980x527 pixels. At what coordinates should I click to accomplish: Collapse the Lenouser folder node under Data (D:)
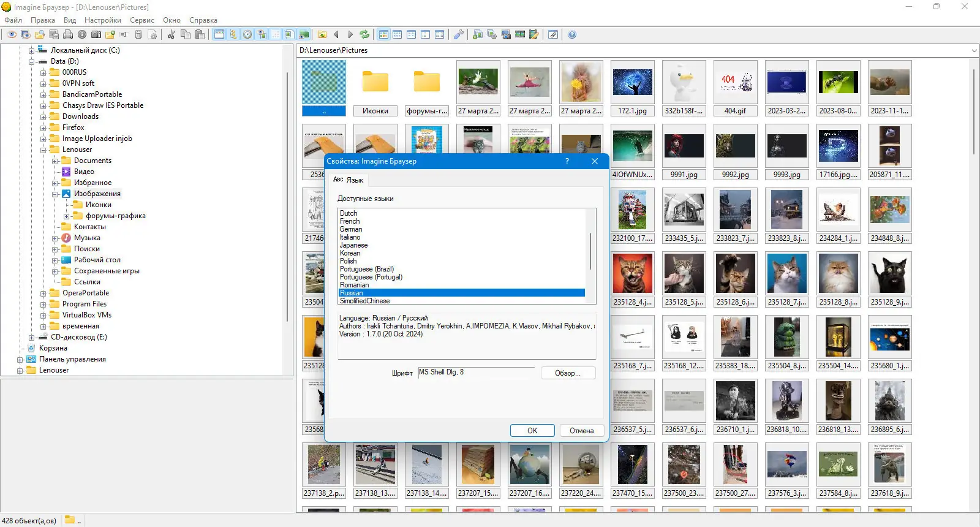click(x=43, y=150)
